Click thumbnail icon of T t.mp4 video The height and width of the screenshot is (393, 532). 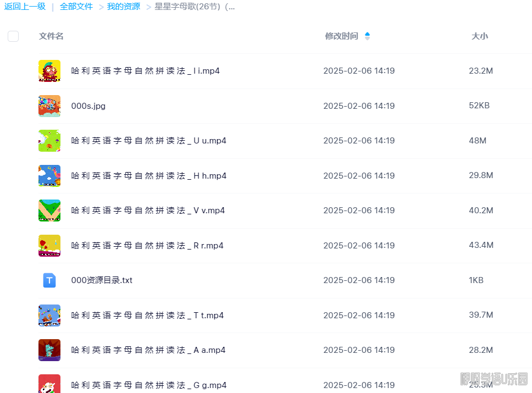[x=49, y=315]
